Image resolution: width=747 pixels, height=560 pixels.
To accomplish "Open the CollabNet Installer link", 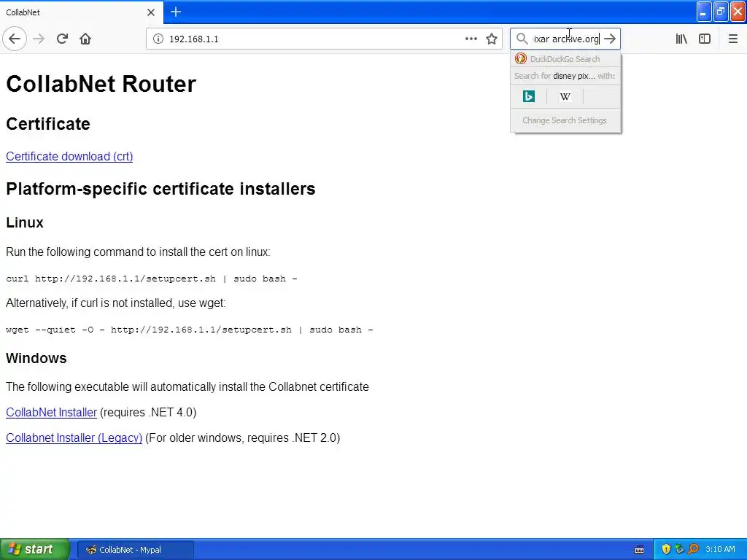I will click(x=51, y=413).
